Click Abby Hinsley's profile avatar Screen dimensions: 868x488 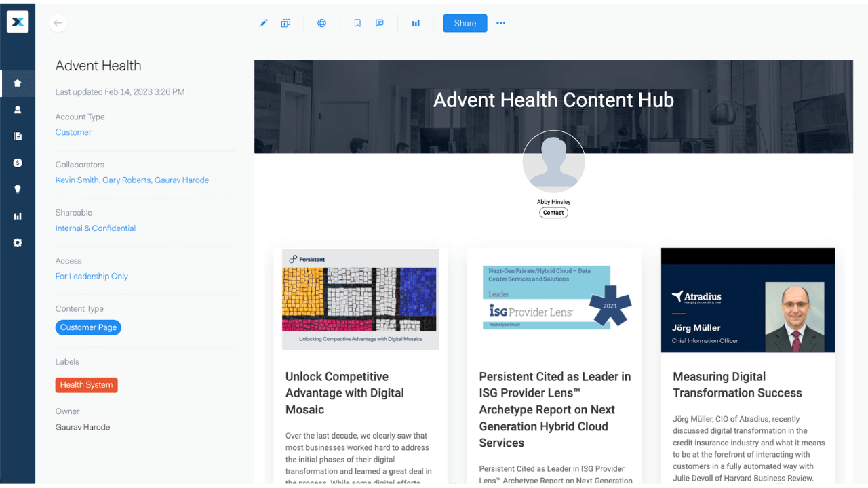pos(553,161)
